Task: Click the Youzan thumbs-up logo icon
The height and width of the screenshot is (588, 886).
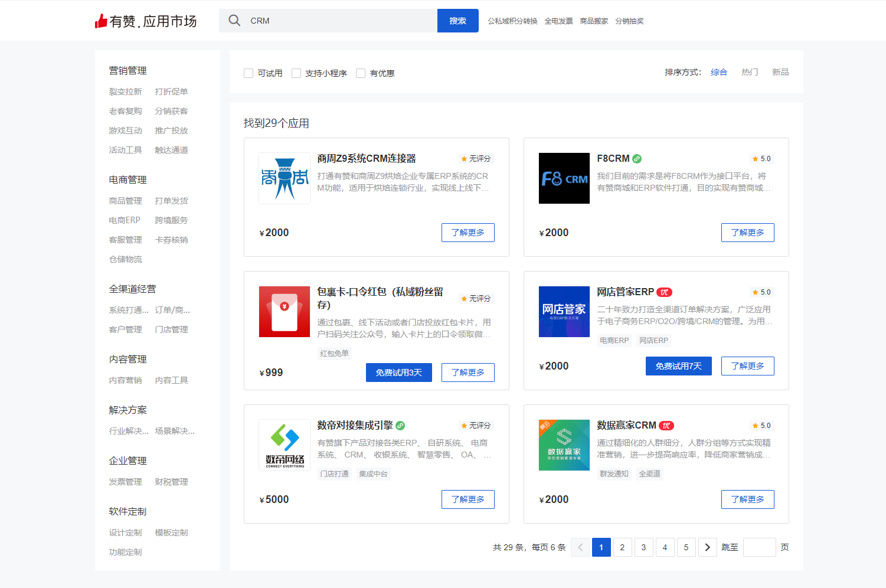Action: click(101, 21)
